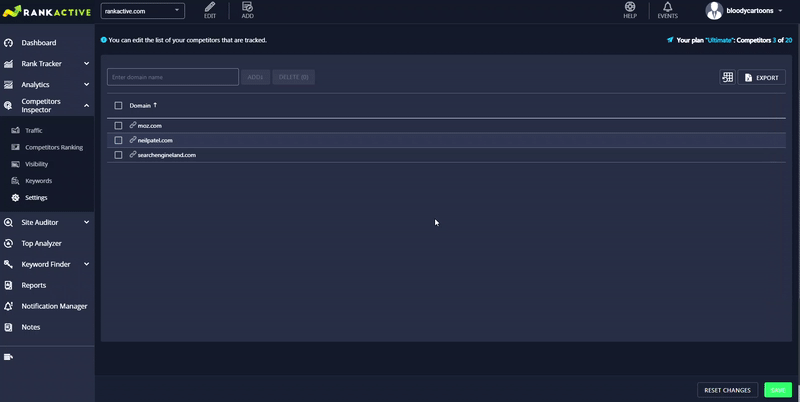800x402 pixels.
Task: Click the Top Analyzer icon
Action: 8,243
